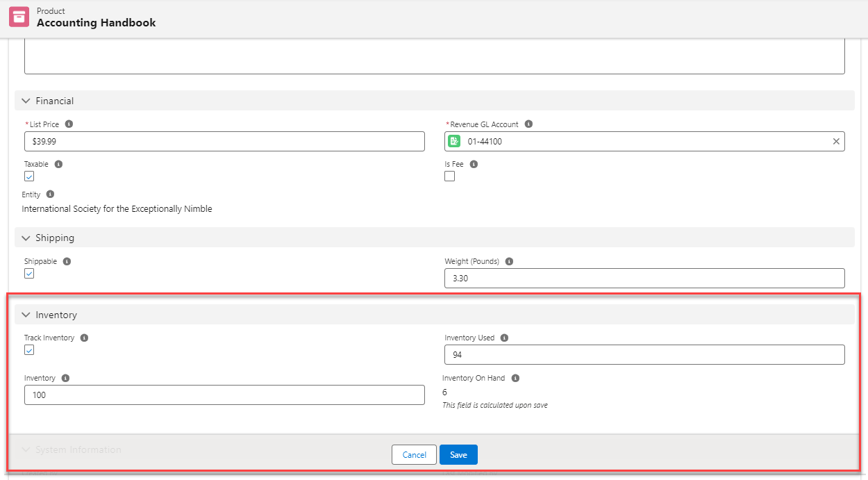This screenshot has height=480, width=868.
Task: Collapse the Financial section
Action: 26,101
